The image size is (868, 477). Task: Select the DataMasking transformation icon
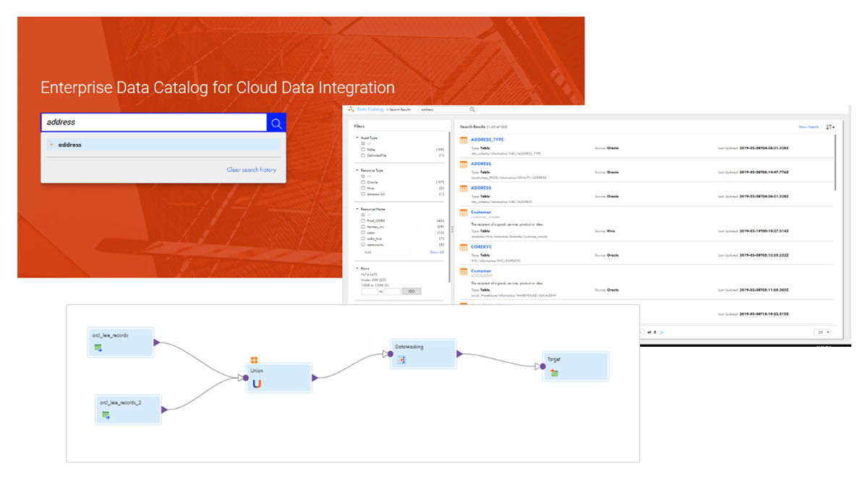click(401, 360)
